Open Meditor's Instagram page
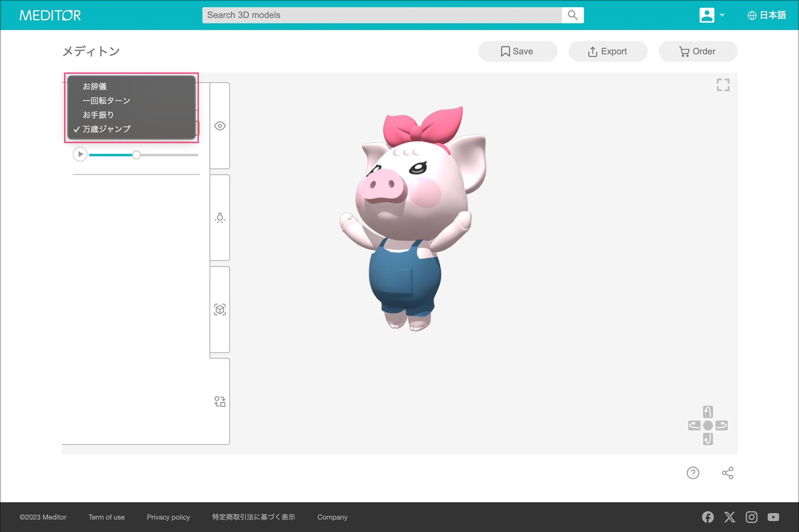 coord(751,517)
